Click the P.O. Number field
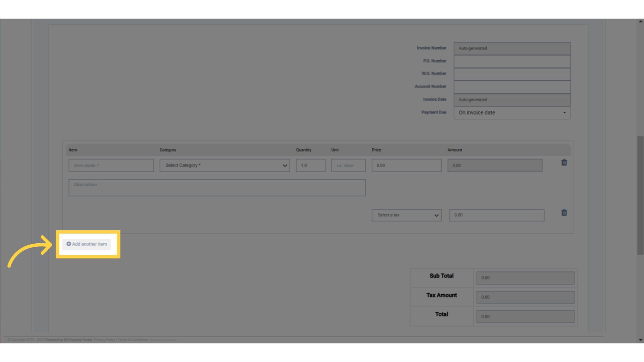The width and height of the screenshot is (644, 362). [x=512, y=61]
